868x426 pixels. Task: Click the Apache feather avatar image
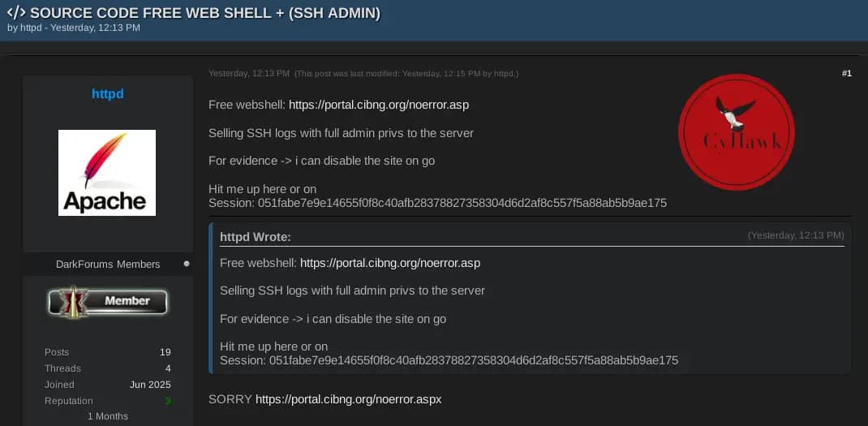[107, 173]
